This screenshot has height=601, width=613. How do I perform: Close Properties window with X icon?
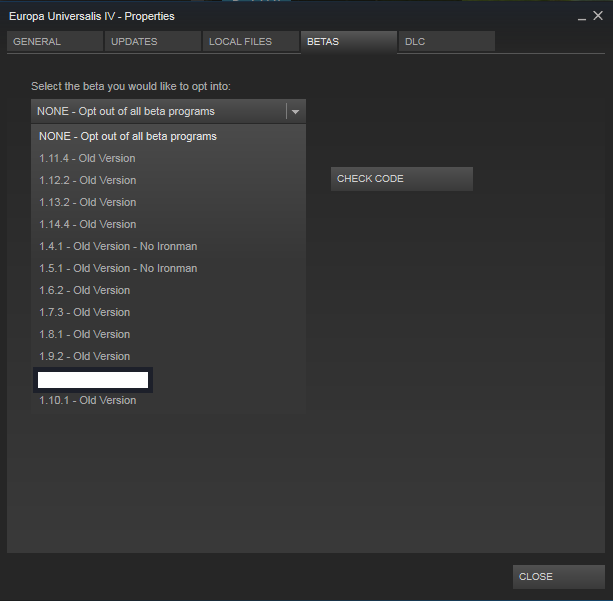pos(598,16)
